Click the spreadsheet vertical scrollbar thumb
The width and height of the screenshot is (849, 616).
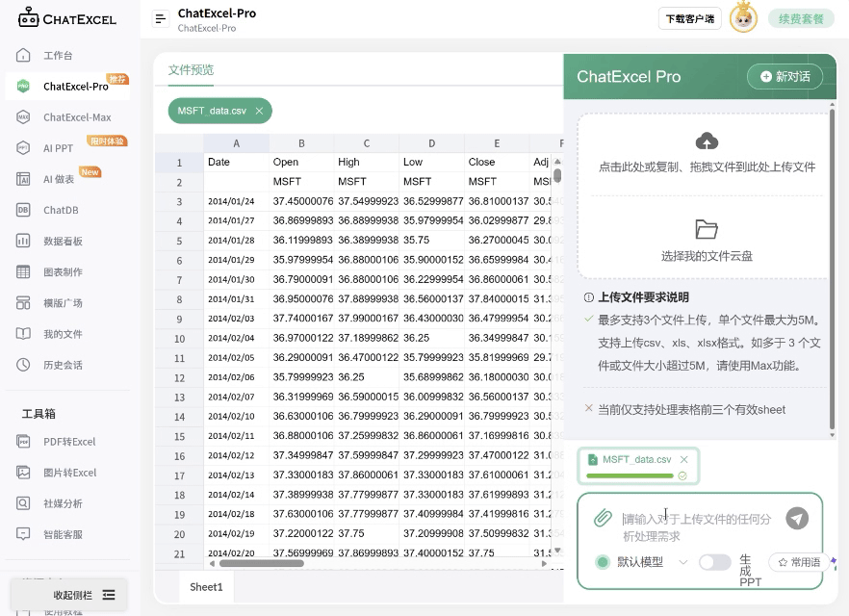coord(557,175)
